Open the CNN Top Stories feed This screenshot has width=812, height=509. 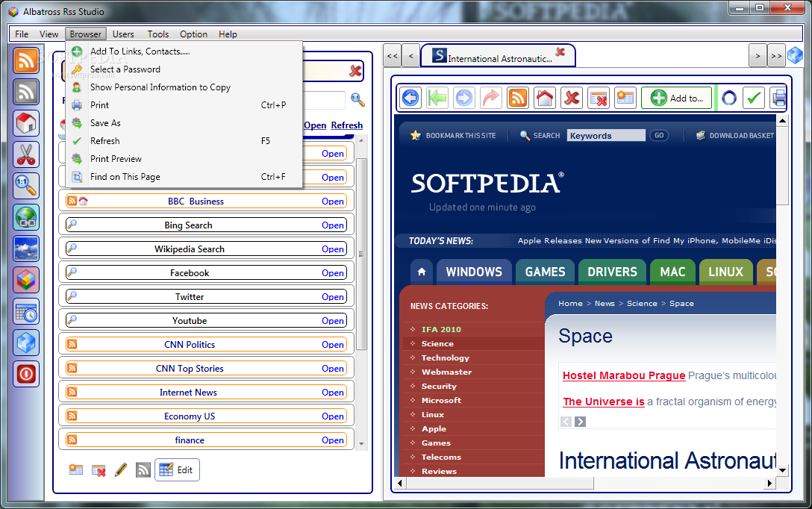point(332,369)
